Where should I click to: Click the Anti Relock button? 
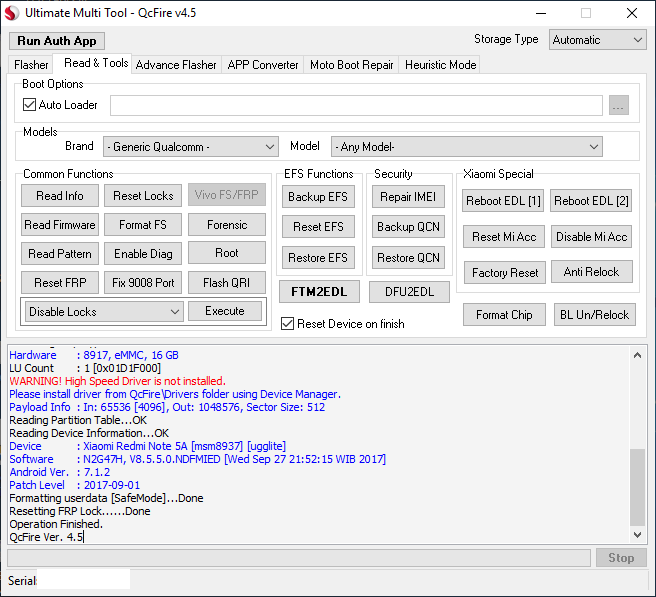tap(592, 272)
